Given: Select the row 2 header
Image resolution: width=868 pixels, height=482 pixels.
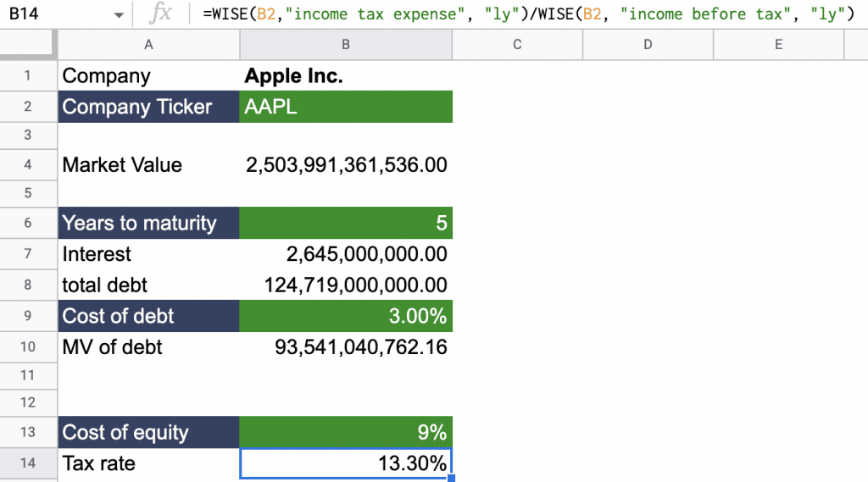Looking at the screenshot, I should click(27, 107).
